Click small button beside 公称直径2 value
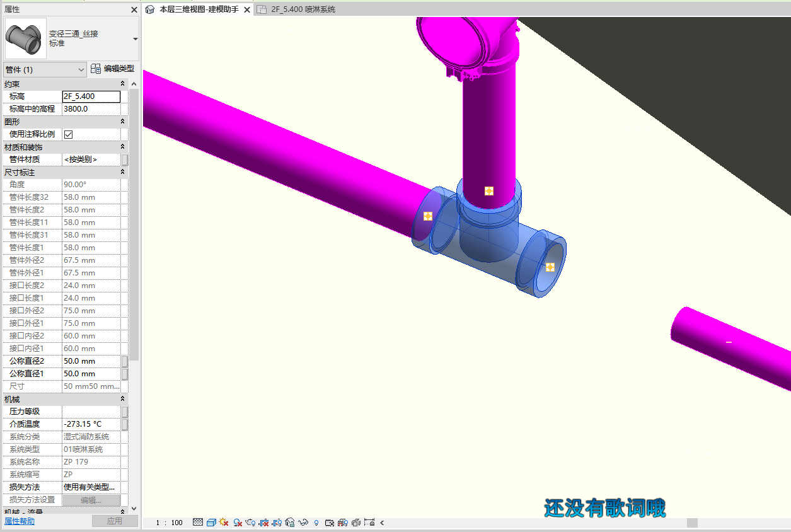Screen dimensions: 791x532 (125, 361)
